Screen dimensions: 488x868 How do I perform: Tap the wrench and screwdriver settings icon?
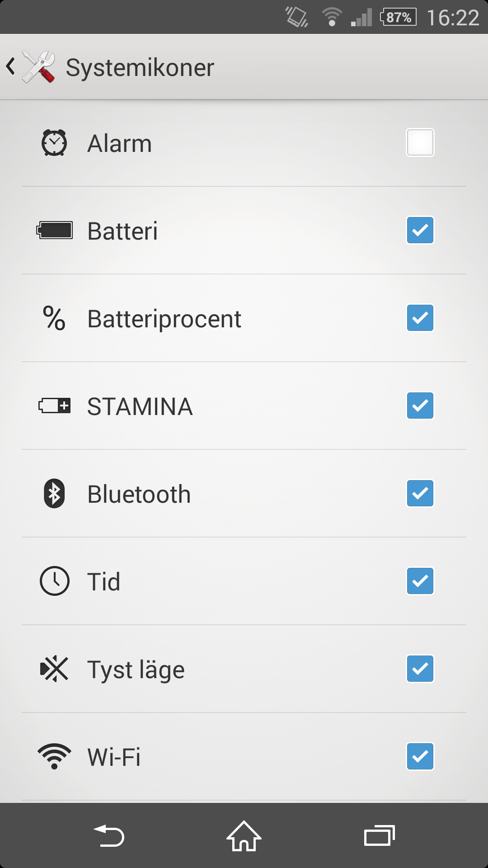(x=39, y=67)
